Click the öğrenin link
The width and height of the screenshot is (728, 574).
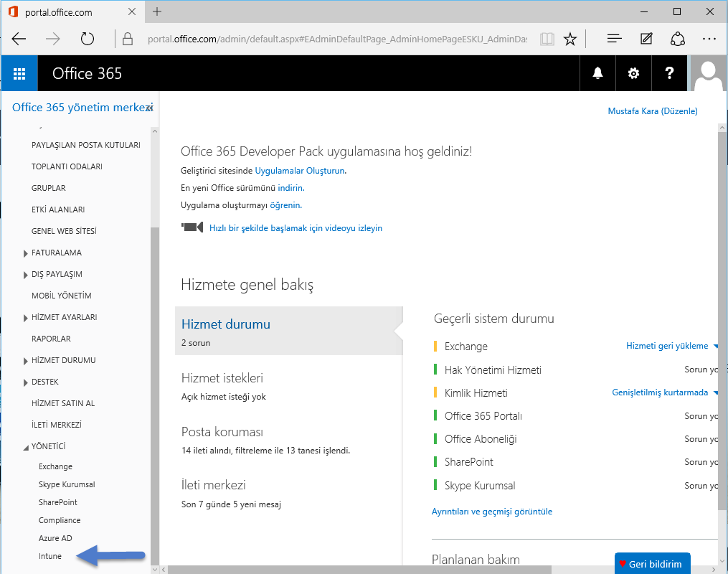[x=285, y=204]
